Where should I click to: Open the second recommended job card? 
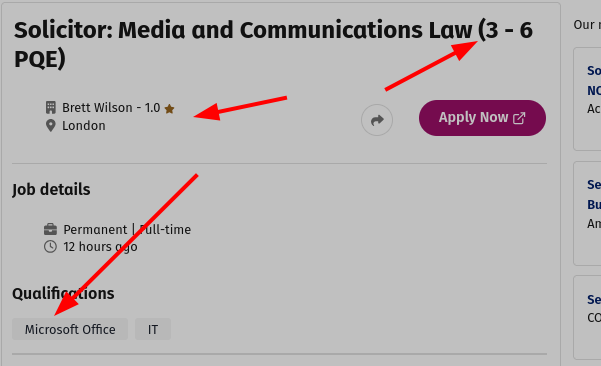pyautogui.click(x=587, y=213)
